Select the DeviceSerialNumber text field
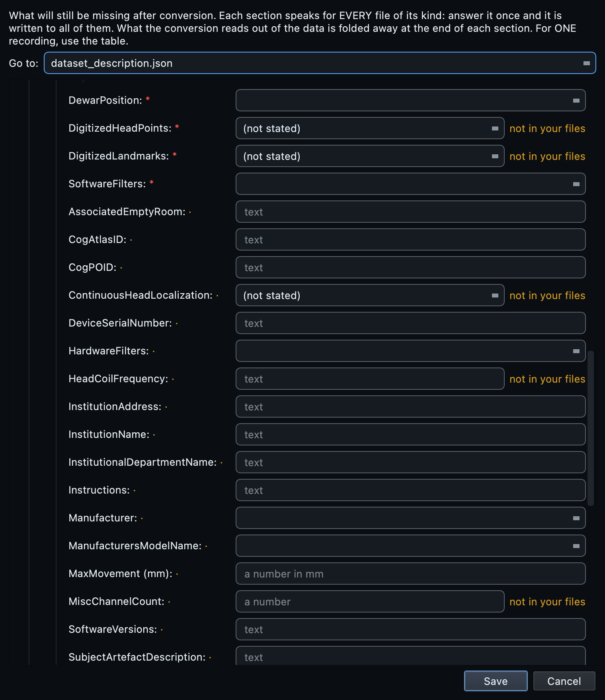This screenshot has width=605, height=700. [410, 323]
